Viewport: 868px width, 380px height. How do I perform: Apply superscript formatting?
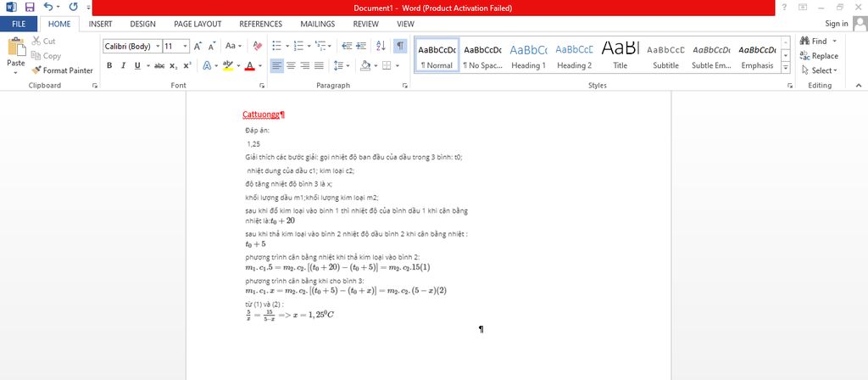[x=187, y=65]
